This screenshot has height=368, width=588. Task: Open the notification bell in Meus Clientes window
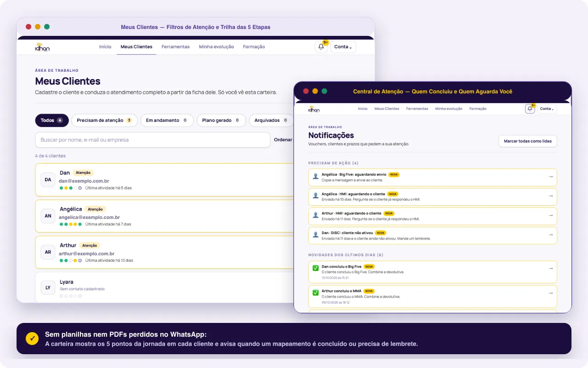point(321,47)
